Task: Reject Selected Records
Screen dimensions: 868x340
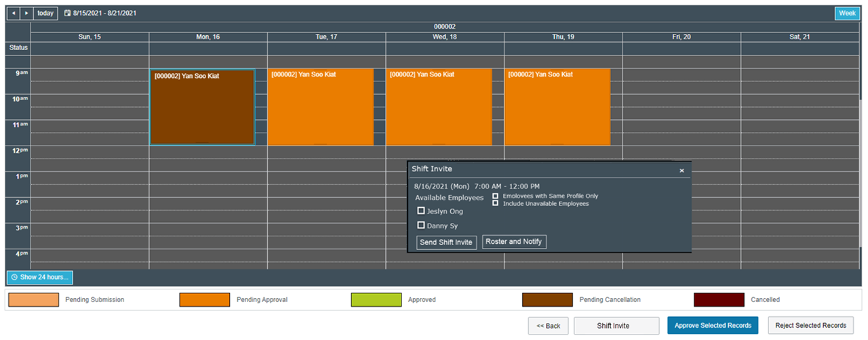Action: [811, 326]
